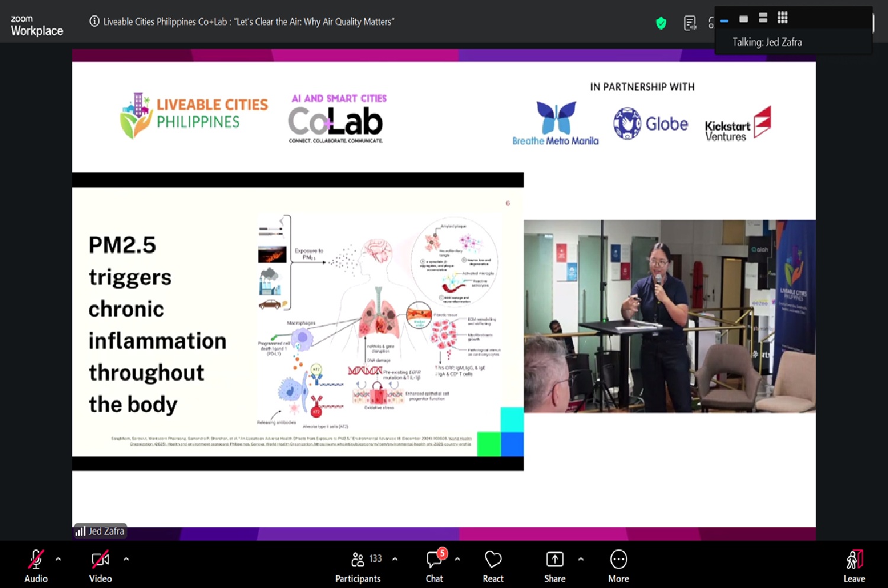Expand the Participants options arrow
Viewport: 888px width, 588px height.
click(395, 559)
